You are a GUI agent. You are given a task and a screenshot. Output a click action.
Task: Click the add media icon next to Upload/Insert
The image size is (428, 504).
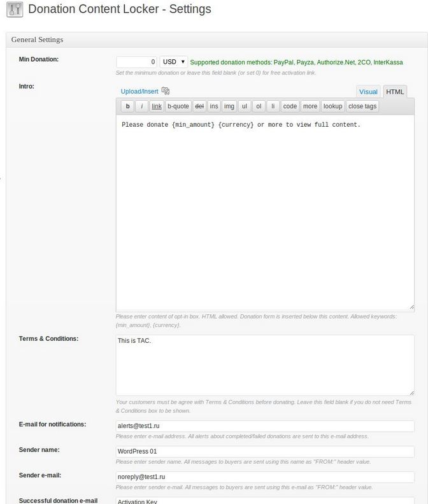pos(166,91)
